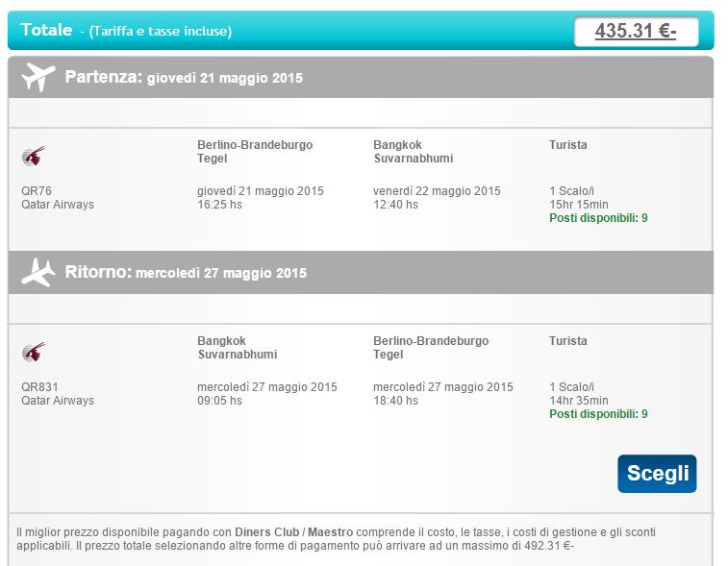Click the return airplane icon next to Ritorno
The image size is (728, 566).
(38, 272)
